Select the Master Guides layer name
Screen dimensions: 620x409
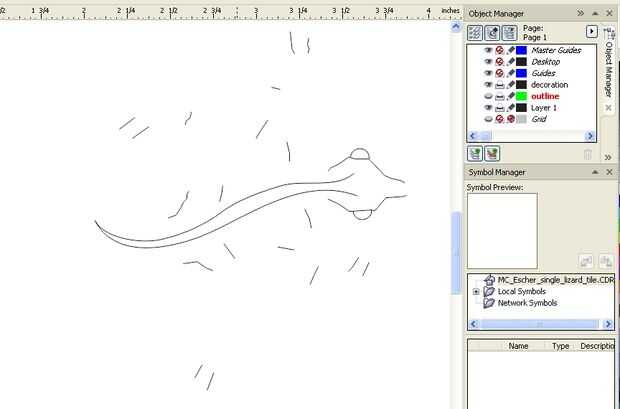point(556,50)
